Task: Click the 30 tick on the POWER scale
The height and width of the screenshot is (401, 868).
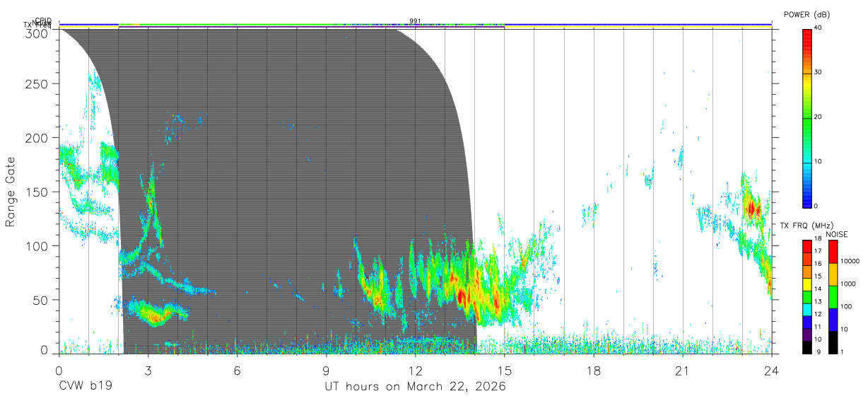Action: [819, 73]
